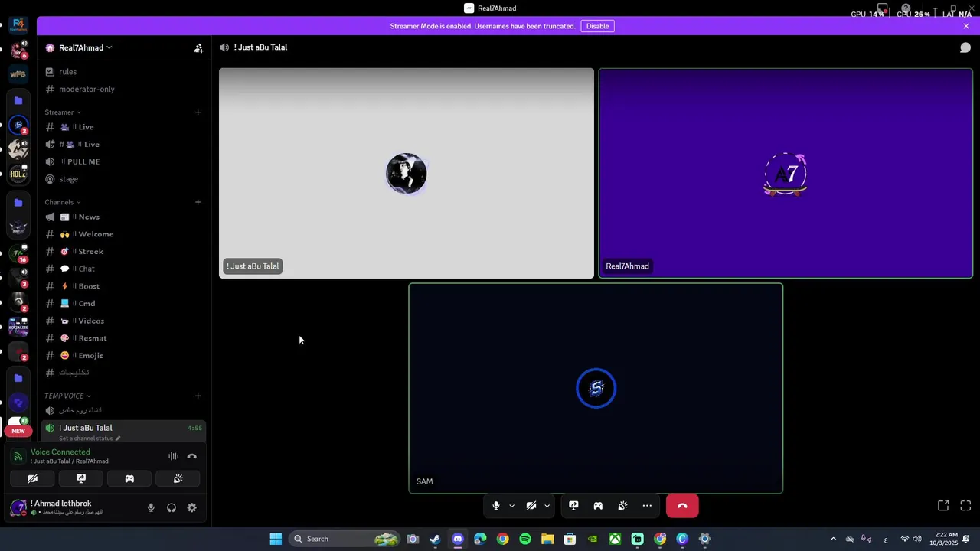Screen dimensions: 980x551
Task: Open the Videos channel
Action: coord(123,321)
